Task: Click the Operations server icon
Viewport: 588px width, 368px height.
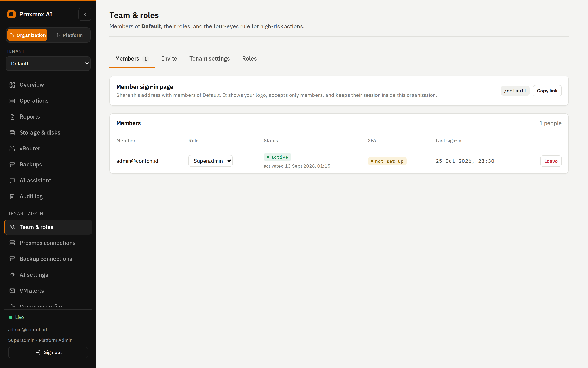Action: pyautogui.click(x=12, y=101)
